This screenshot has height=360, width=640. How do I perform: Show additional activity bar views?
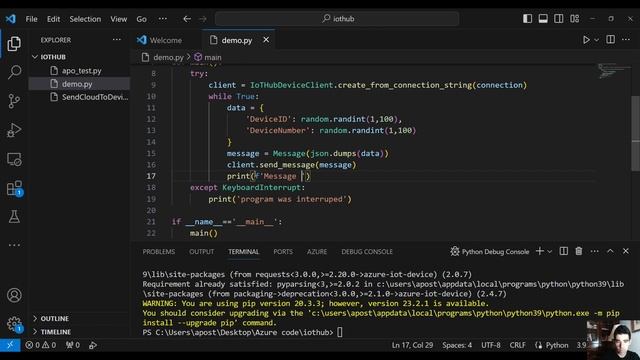[14, 245]
